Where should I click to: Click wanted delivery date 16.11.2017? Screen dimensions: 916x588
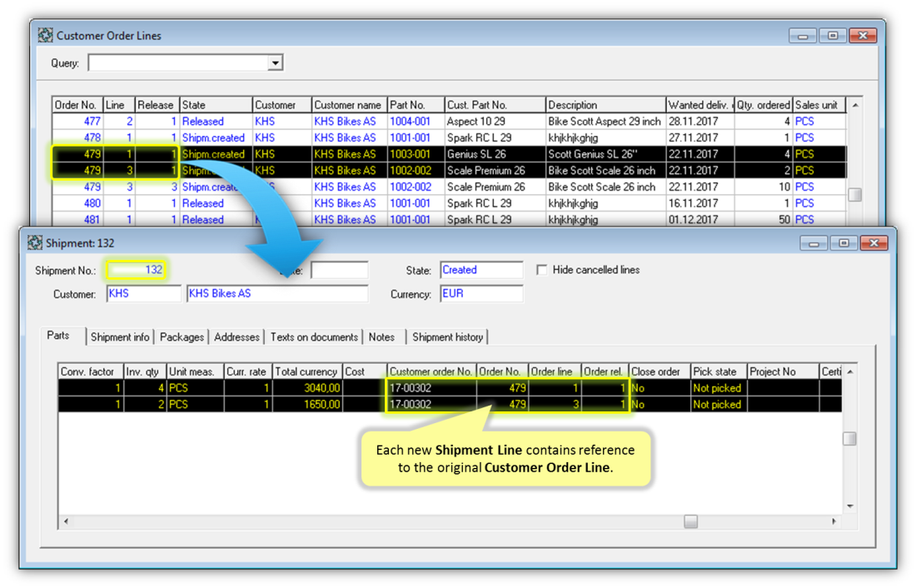pos(699,203)
